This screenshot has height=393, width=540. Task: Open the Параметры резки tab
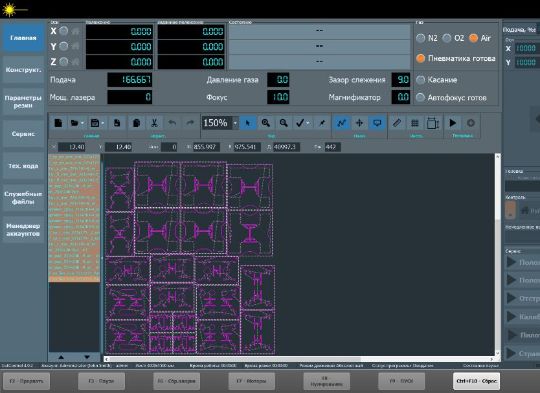[23, 102]
